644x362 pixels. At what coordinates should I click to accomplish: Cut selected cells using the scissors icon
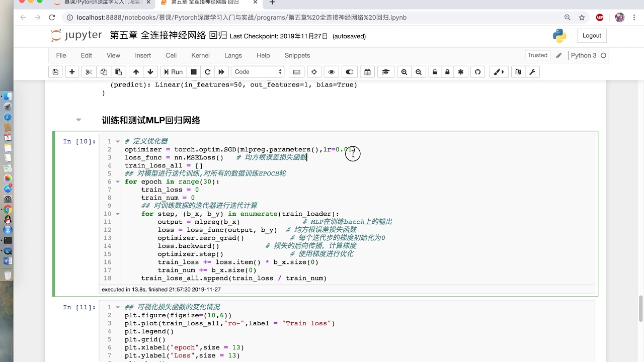coord(89,72)
